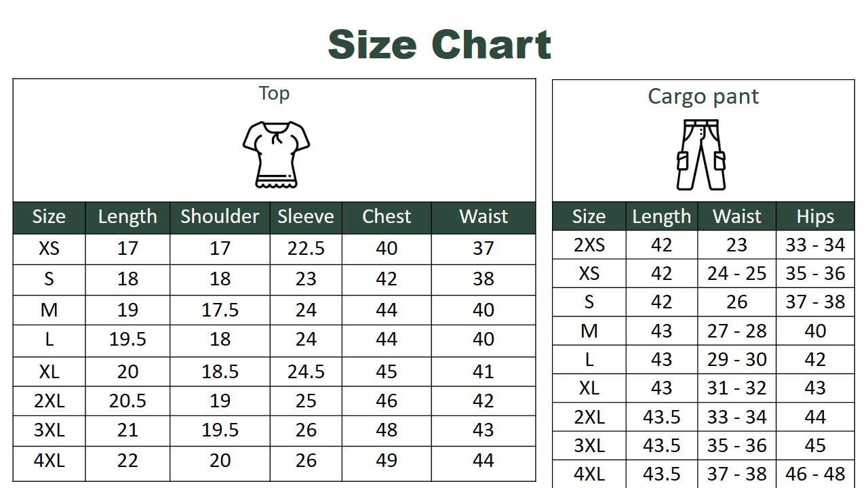Select the 'Cargo pant' table title text
Viewport: 868px width, 488px height.
pyautogui.click(x=703, y=96)
